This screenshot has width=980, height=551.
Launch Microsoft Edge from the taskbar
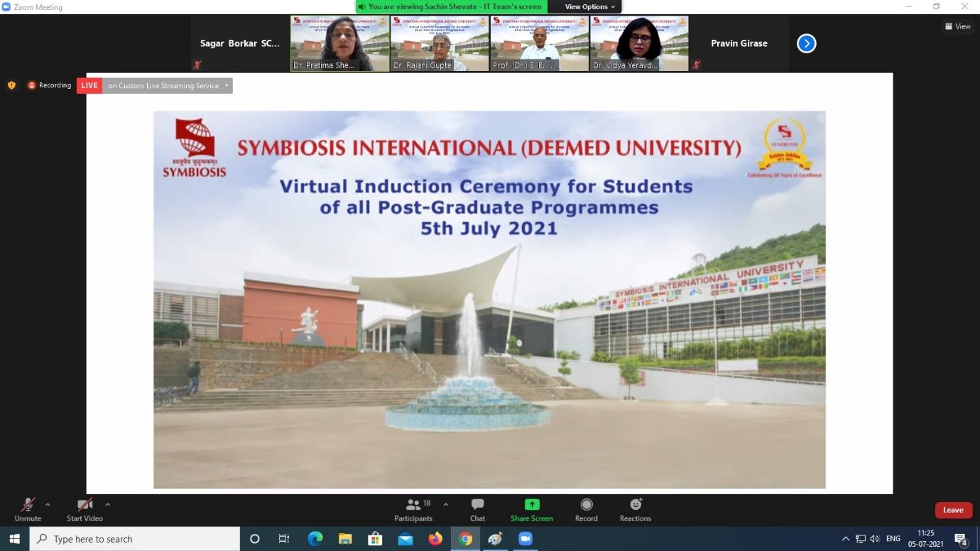coord(315,539)
